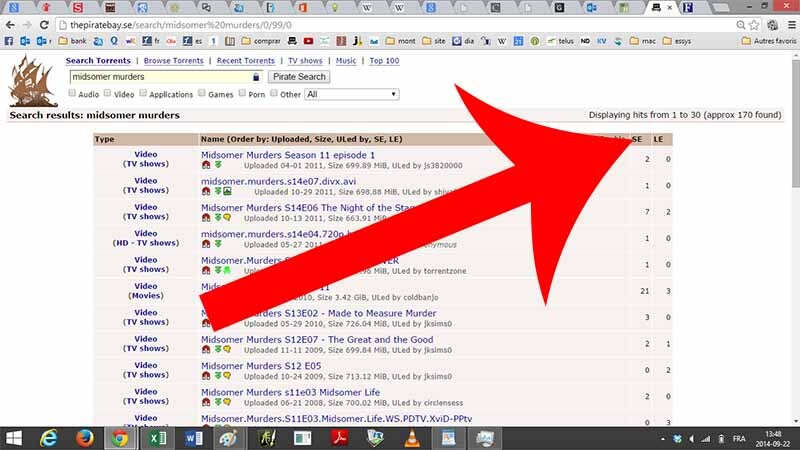Check the Audio category checkbox
The image size is (800, 450).
click(72, 93)
